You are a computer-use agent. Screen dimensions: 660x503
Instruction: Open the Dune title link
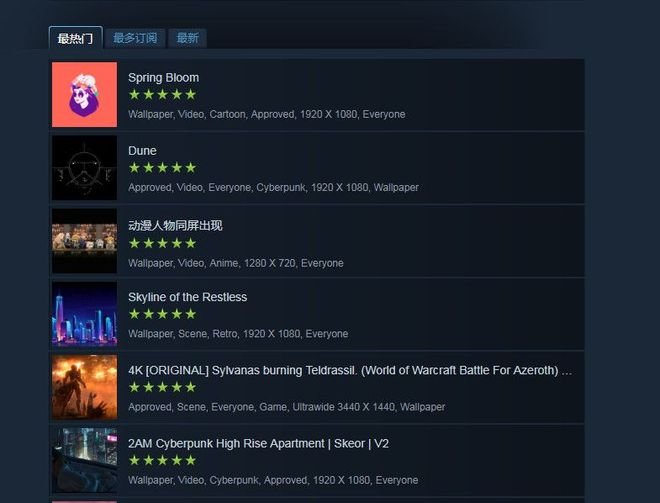[x=142, y=151]
